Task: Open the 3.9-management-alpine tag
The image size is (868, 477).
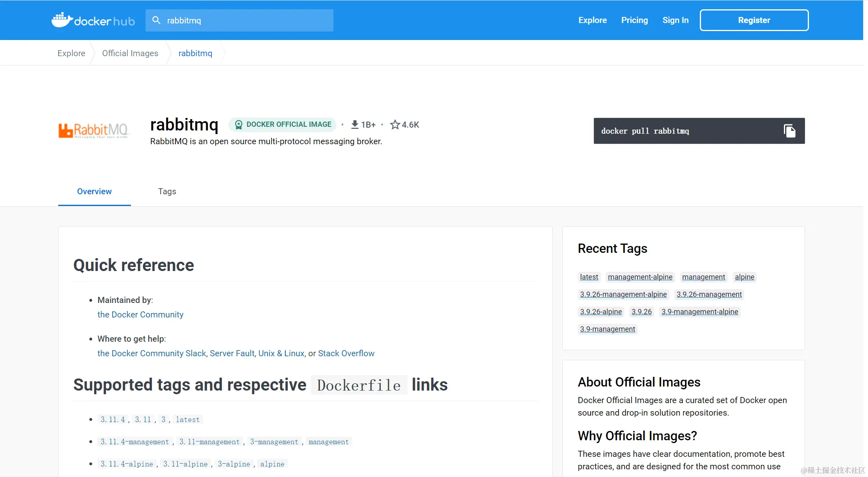Action: (700, 312)
